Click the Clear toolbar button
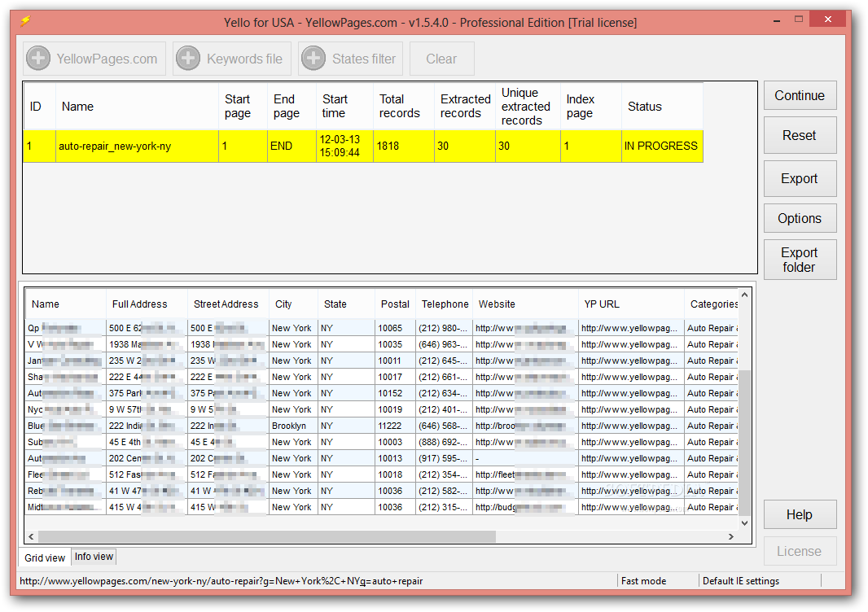Image resolution: width=868 pixels, height=612 pixels. tap(442, 59)
